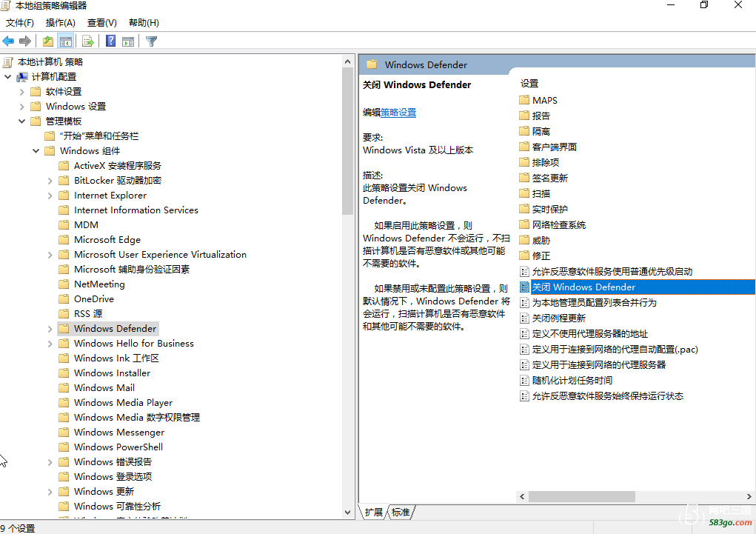Expand the Windows 更新 node
Viewport: 756px width, 534px height.
50,492
